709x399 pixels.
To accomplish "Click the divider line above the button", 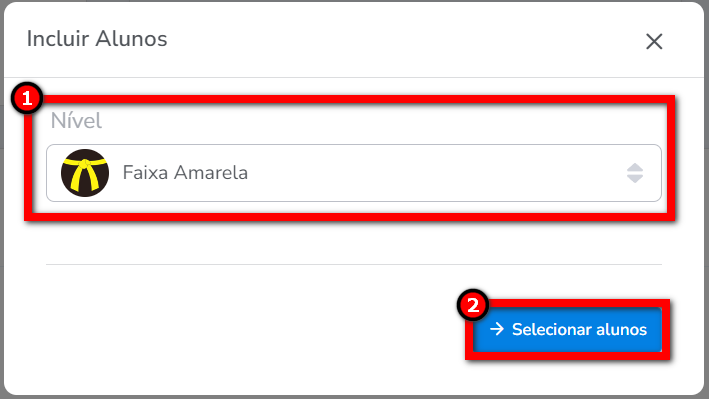I will (354, 264).
